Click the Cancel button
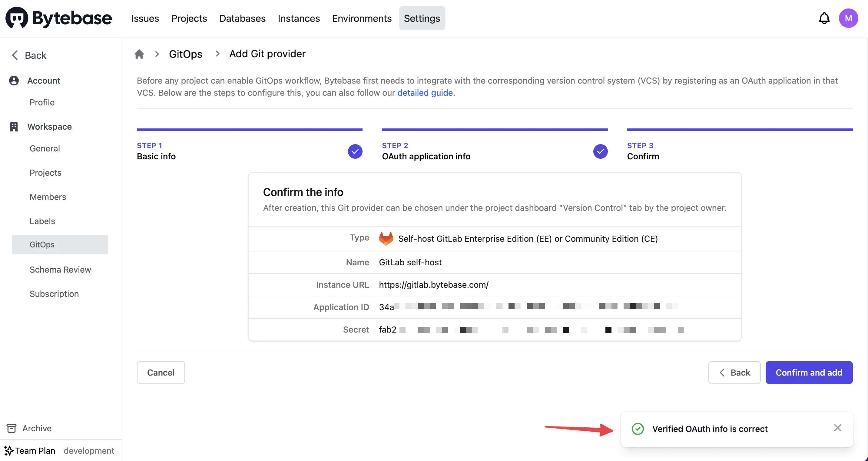This screenshot has height=461, width=868. (161, 372)
